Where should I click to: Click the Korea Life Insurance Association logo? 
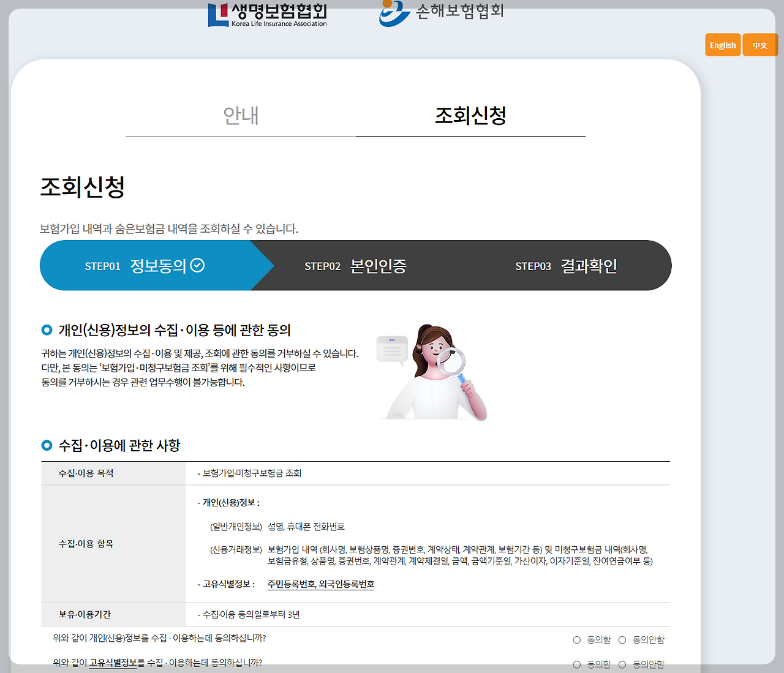pos(266,13)
